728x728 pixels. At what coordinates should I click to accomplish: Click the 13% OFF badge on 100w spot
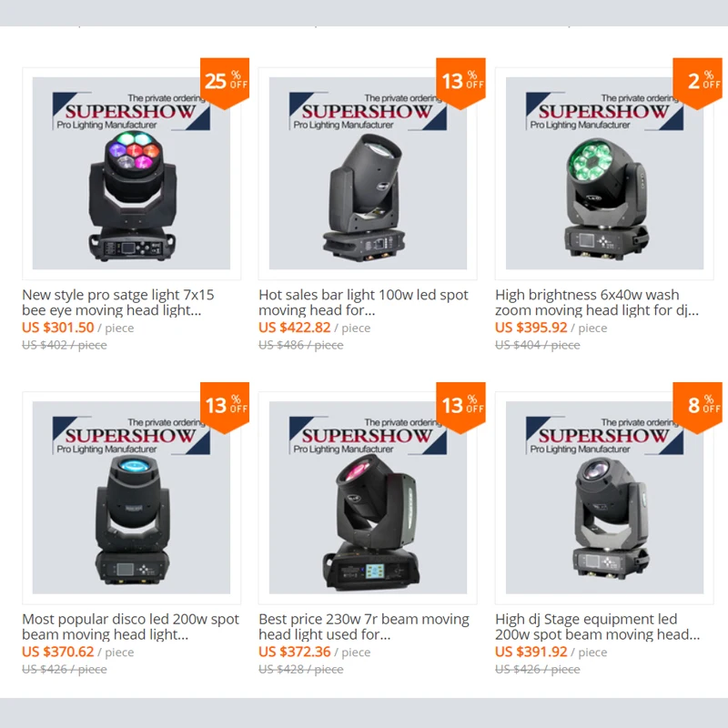(461, 83)
